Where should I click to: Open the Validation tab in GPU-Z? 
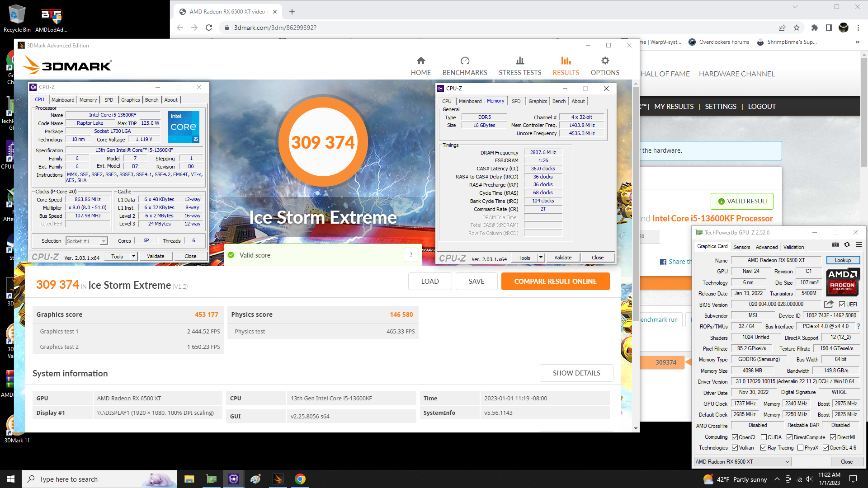[x=793, y=247]
